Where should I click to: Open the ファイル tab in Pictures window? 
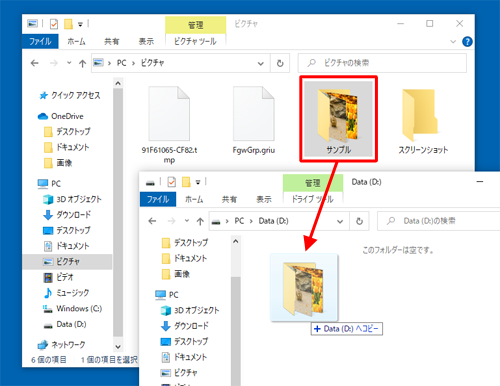[40, 41]
